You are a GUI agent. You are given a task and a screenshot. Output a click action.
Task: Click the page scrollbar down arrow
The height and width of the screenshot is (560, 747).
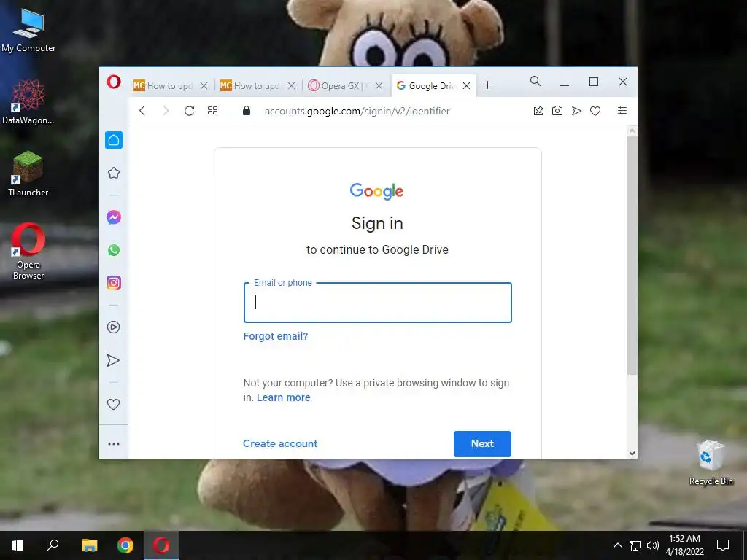(x=632, y=454)
